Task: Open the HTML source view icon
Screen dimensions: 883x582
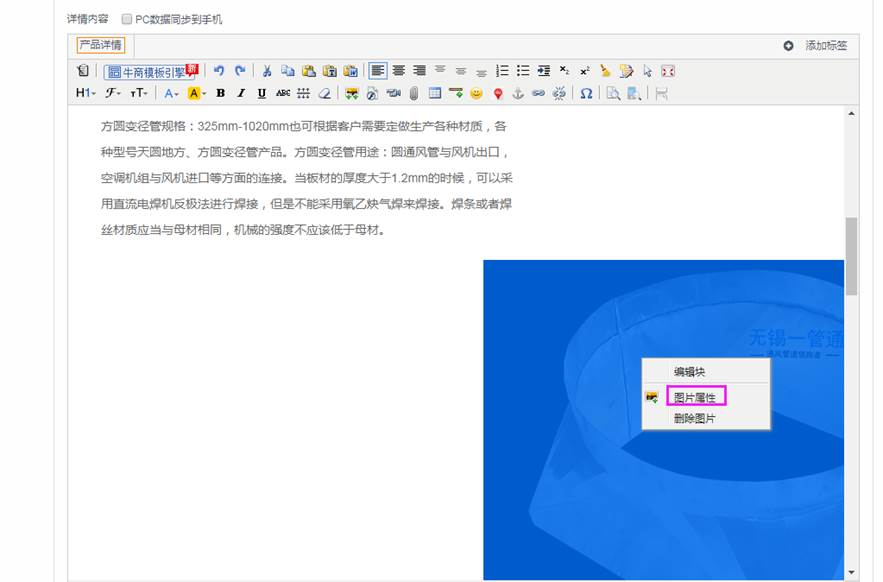Action: [83, 71]
